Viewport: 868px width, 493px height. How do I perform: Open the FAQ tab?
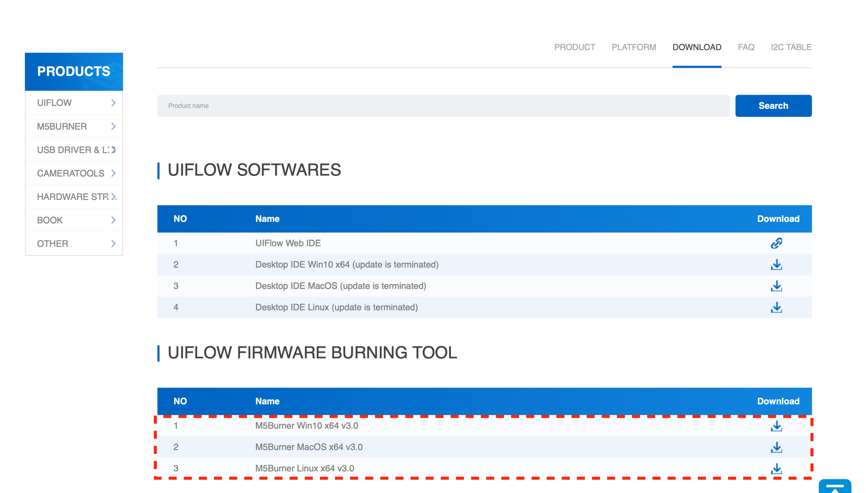[x=746, y=47]
